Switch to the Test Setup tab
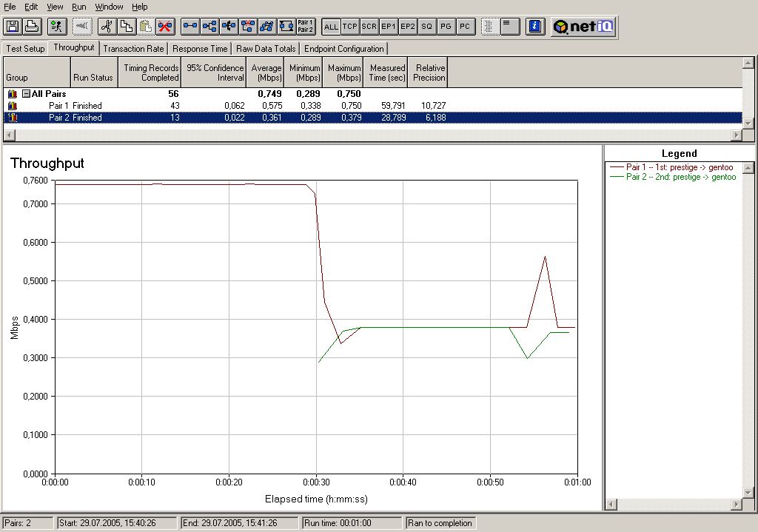 pyautogui.click(x=25, y=48)
